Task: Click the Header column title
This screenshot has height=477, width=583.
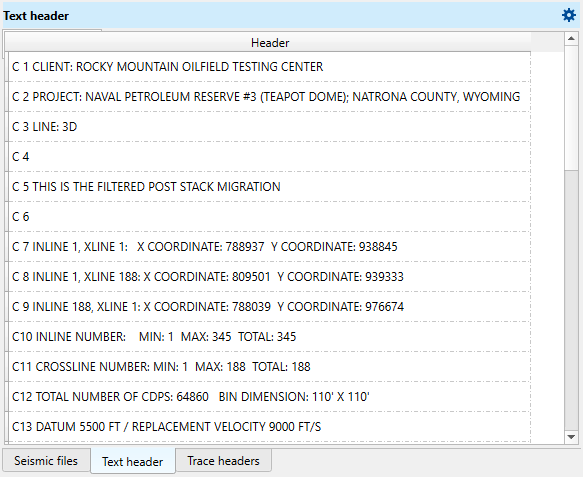Action: [x=270, y=42]
